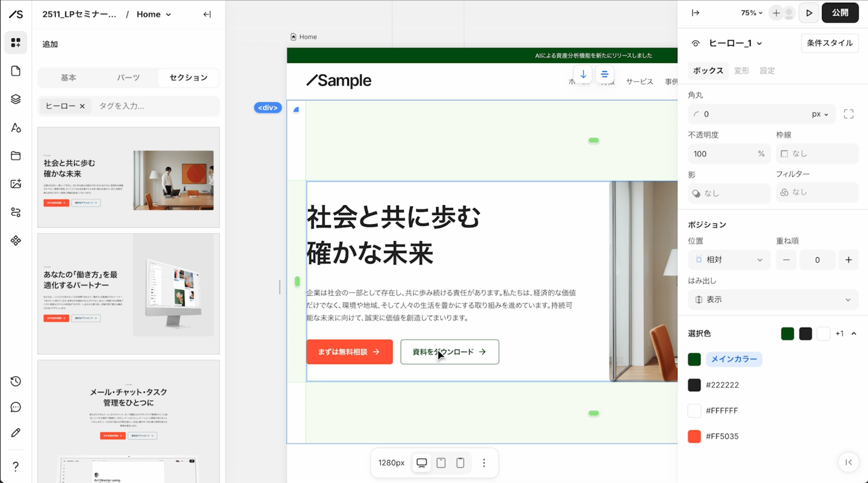Open the 位置 相対 position dropdown
The image size is (868, 483).
tap(729, 260)
